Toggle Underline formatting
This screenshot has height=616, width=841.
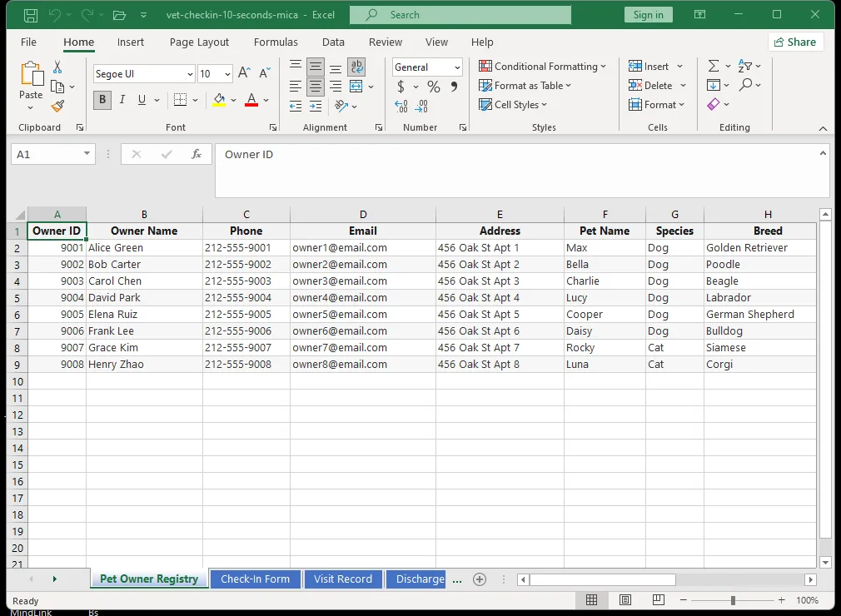pos(142,100)
